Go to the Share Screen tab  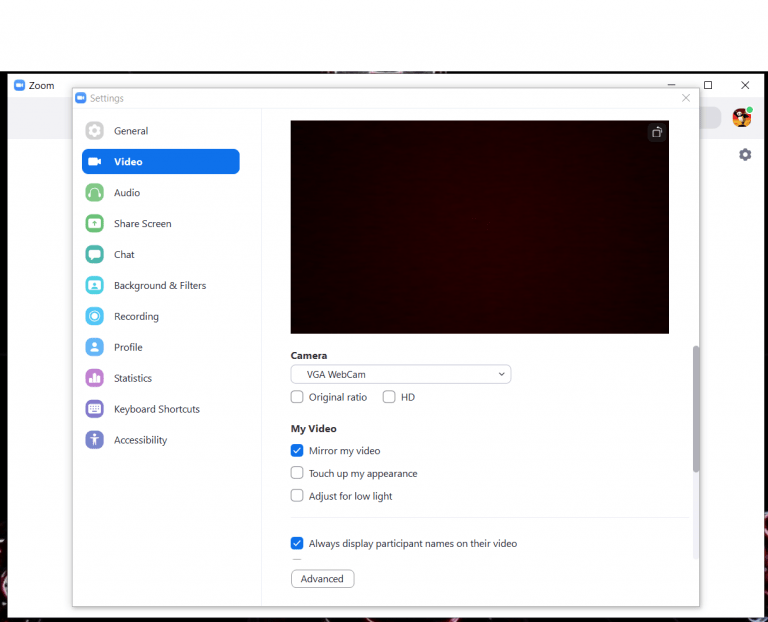(161, 223)
